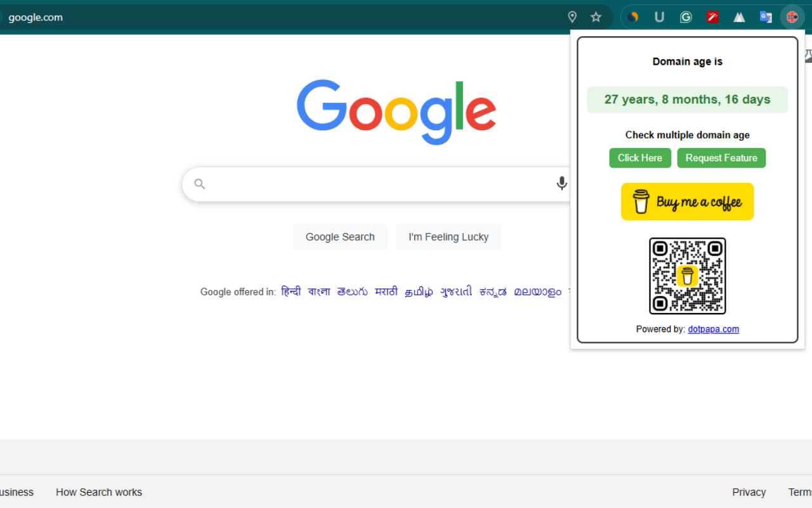Open How Search works footer link

click(99, 492)
